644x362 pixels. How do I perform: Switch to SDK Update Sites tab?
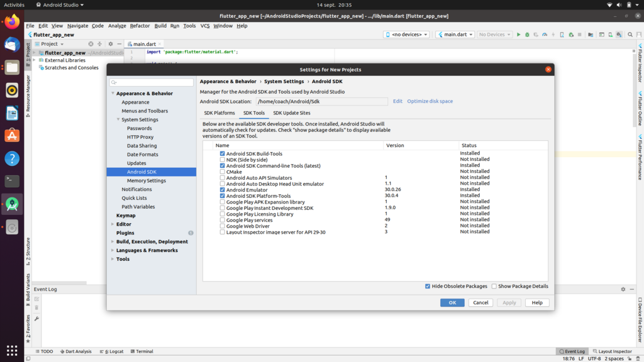(292, 113)
